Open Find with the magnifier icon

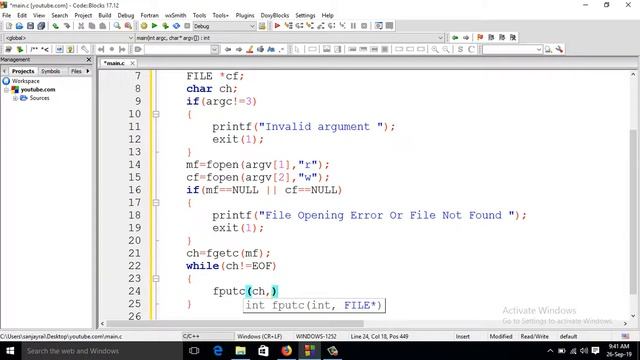click(117, 26)
